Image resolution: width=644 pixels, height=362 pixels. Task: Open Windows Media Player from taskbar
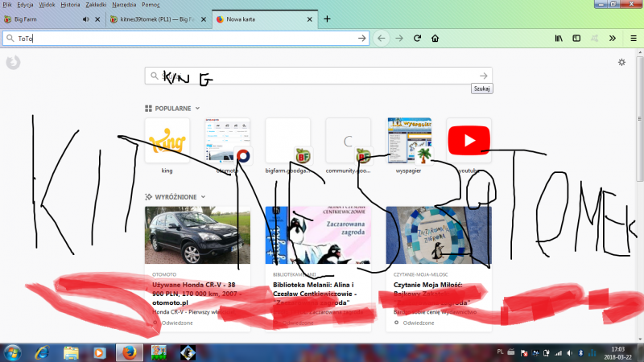coord(99,352)
